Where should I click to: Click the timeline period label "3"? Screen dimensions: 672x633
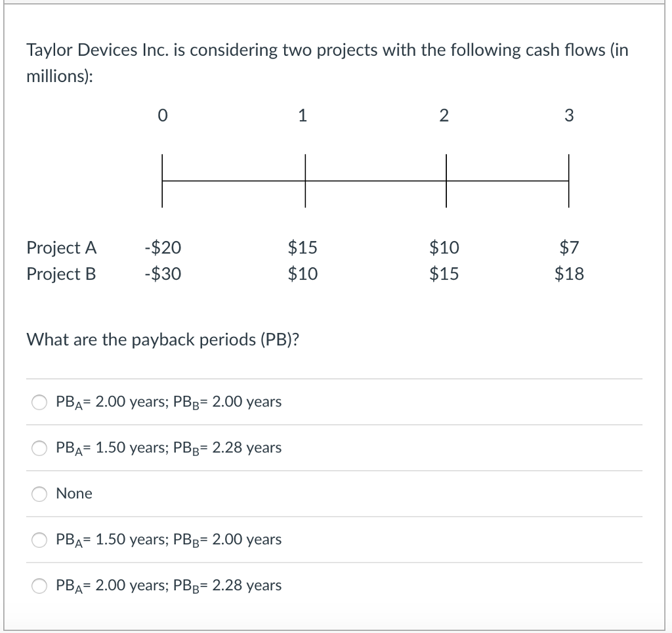tap(568, 116)
